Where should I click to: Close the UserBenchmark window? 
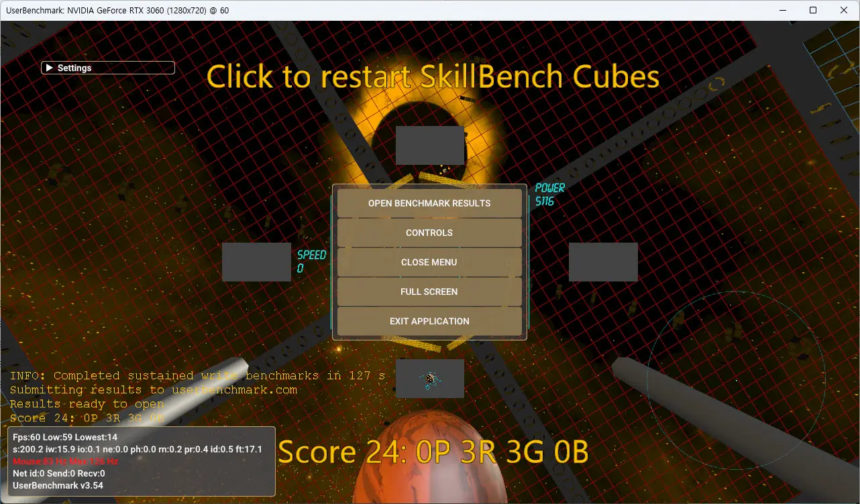tap(844, 10)
